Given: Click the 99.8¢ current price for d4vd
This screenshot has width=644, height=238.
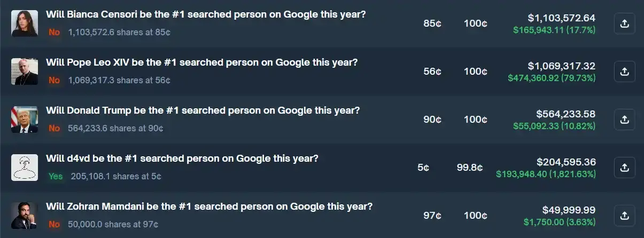Looking at the screenshot, I should [x=470, y=168].
